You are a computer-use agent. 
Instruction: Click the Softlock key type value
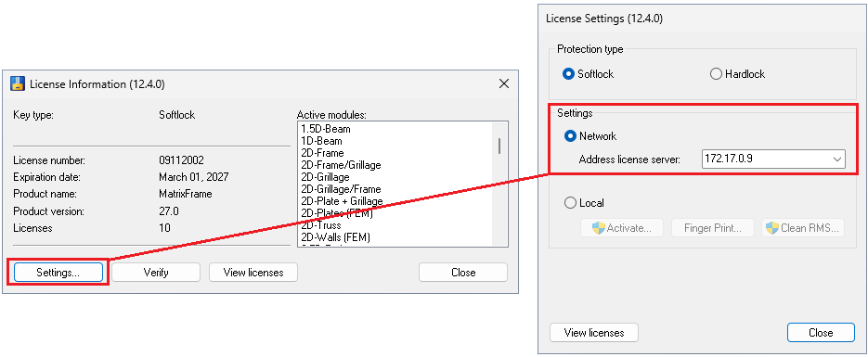(x=176, y=115)
